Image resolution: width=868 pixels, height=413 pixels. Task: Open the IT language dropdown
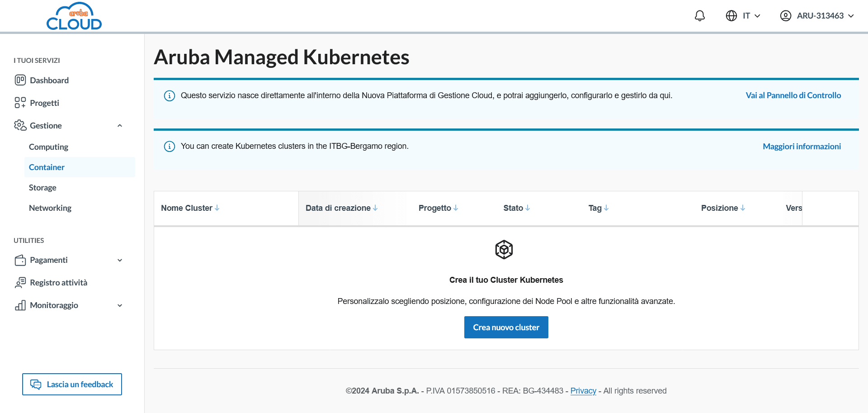pyautogui.click(x=743, y=16)
